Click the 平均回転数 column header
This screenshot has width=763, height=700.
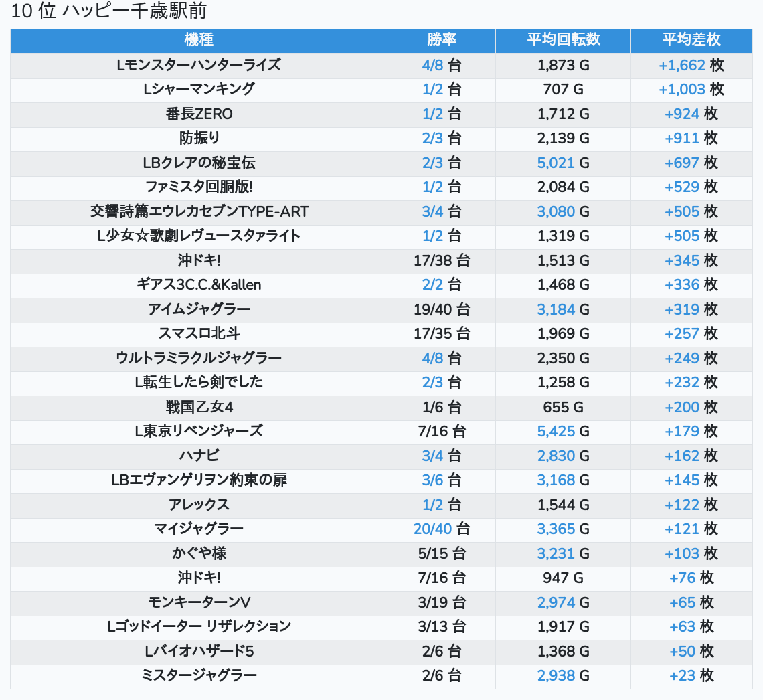coord(563,39)
